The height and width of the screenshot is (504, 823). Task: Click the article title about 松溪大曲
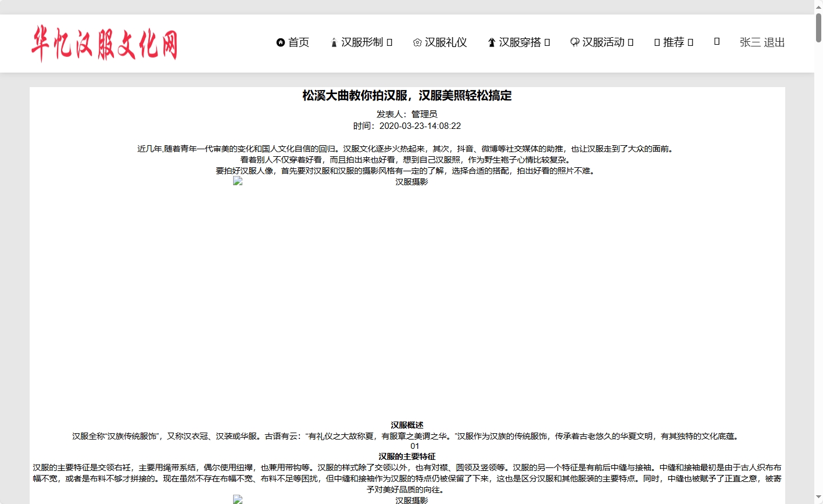pos(406,95)
